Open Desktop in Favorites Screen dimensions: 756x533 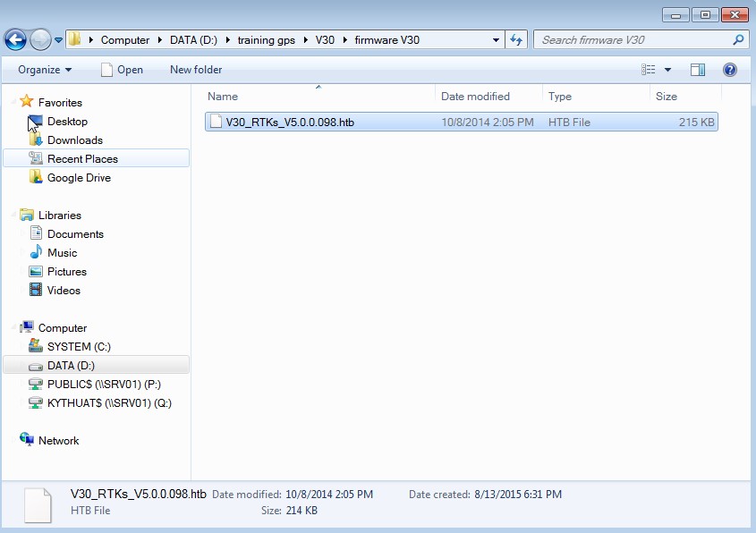point(67,122)
